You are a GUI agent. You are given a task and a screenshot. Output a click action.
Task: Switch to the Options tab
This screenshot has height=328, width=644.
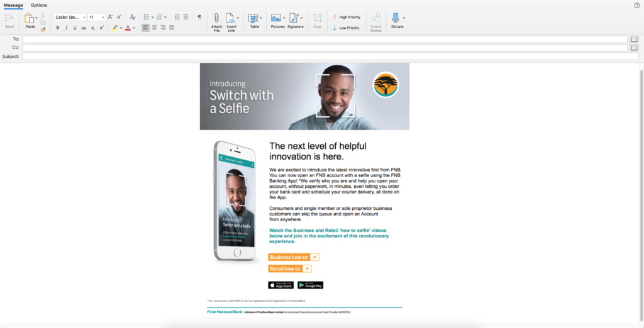click(x=39, y=5)
